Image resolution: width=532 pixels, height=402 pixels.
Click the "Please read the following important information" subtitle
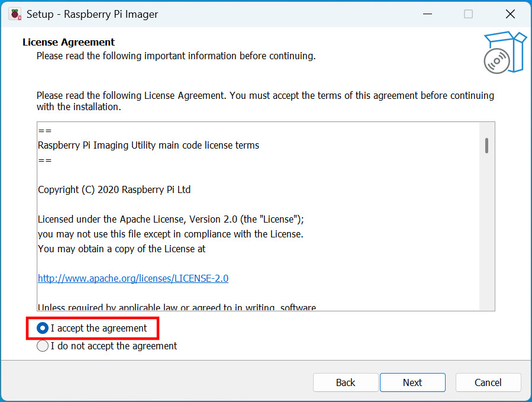tap(176, 56)
